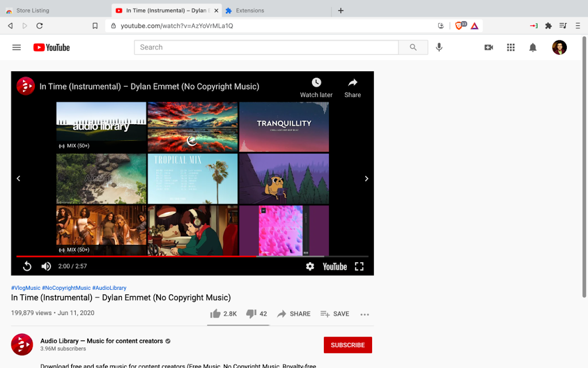Replay the video with the replay icon
The width and height of the screenshot is (588, 368).
click(x=27, y=266)
